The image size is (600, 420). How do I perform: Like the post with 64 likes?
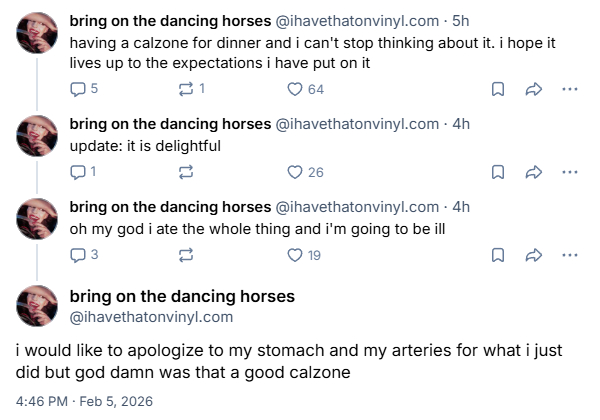[x=295, y=89]
